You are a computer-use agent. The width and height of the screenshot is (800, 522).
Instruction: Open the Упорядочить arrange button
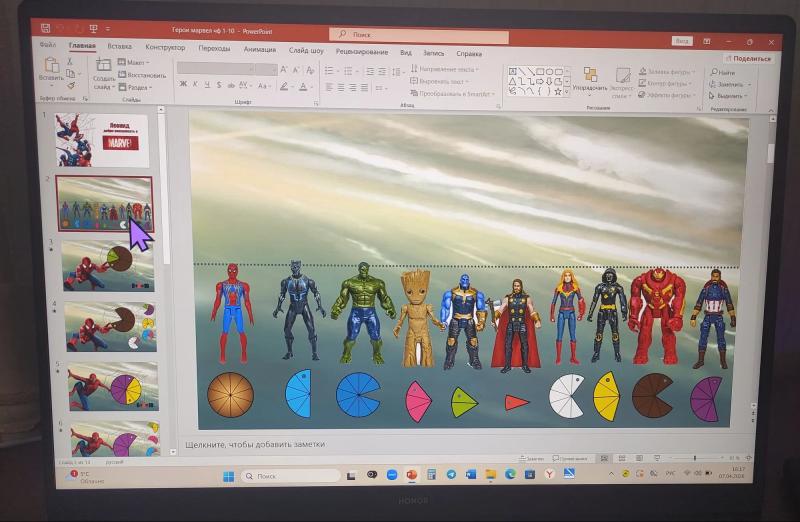point(590,80)
